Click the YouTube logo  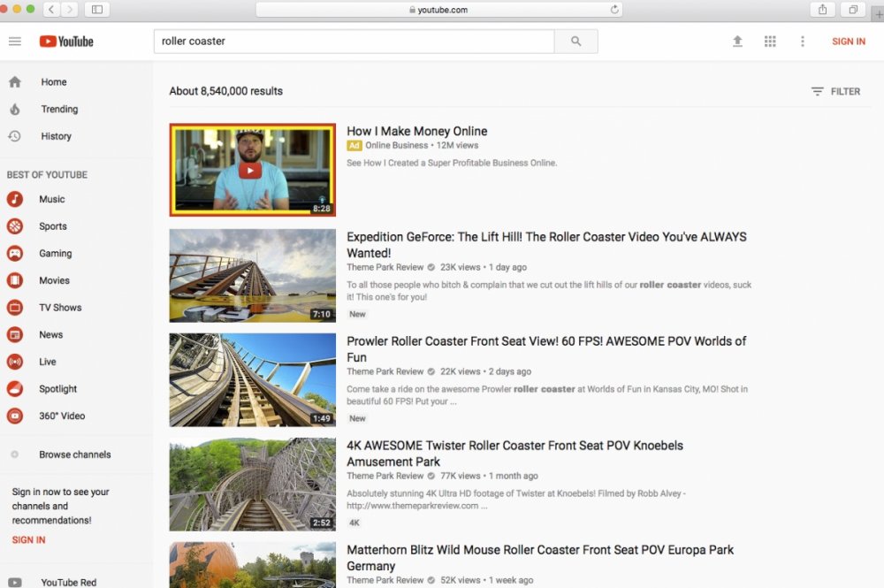(x=66, y=42)
